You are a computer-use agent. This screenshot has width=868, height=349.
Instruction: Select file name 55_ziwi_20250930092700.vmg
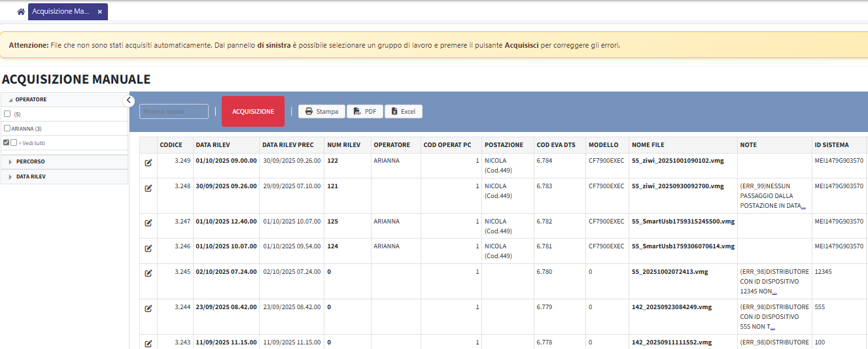coord(678,186)
